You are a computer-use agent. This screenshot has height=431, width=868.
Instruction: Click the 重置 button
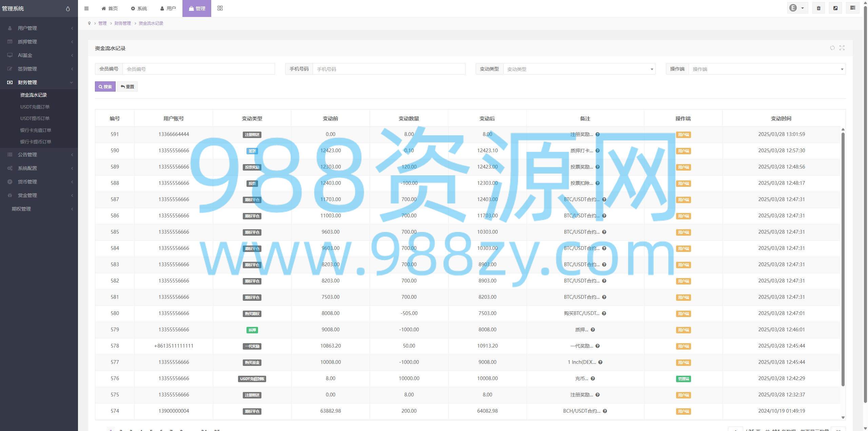127,86
